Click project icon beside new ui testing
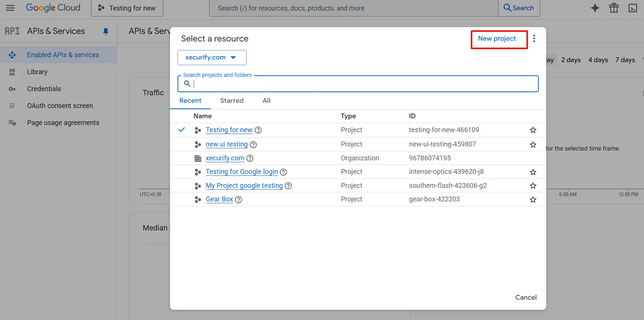 pos(198,145)
